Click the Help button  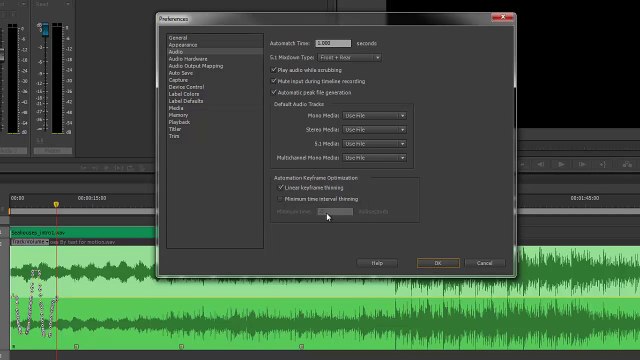pos(377,263)
